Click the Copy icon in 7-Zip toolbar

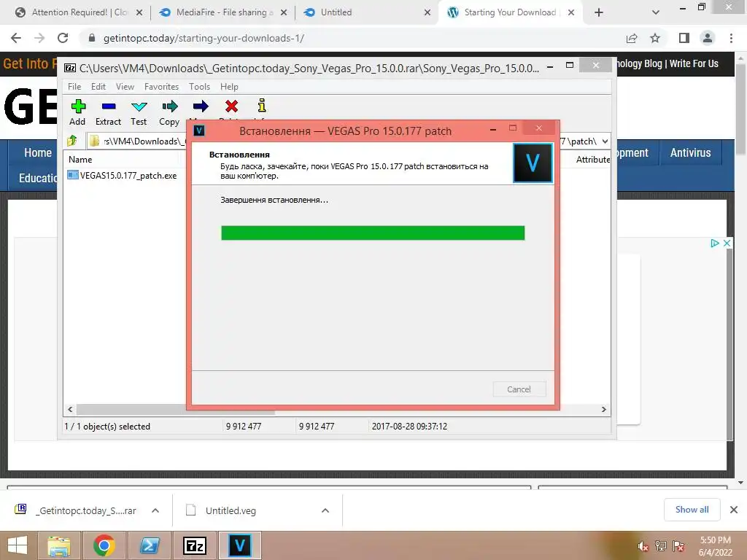click(x=169, y=106)
